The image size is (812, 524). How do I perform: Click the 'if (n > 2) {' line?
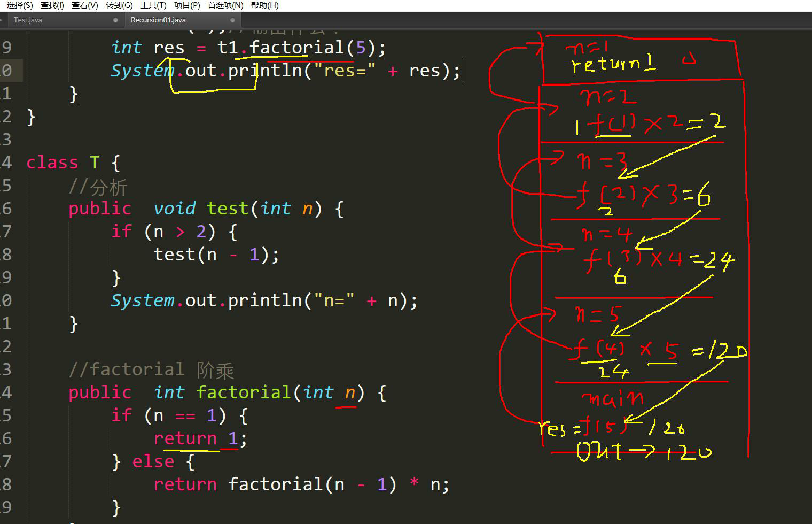(174, 232)
